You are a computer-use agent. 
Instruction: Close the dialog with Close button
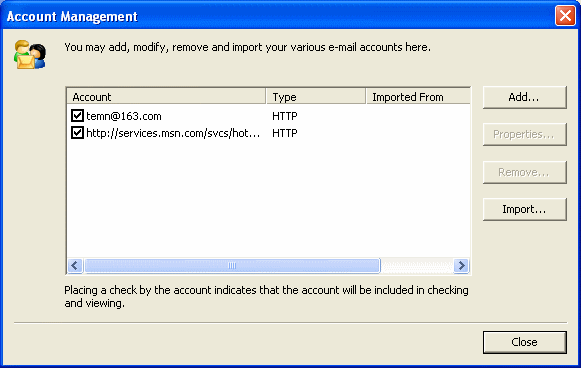tap(524, 342)
